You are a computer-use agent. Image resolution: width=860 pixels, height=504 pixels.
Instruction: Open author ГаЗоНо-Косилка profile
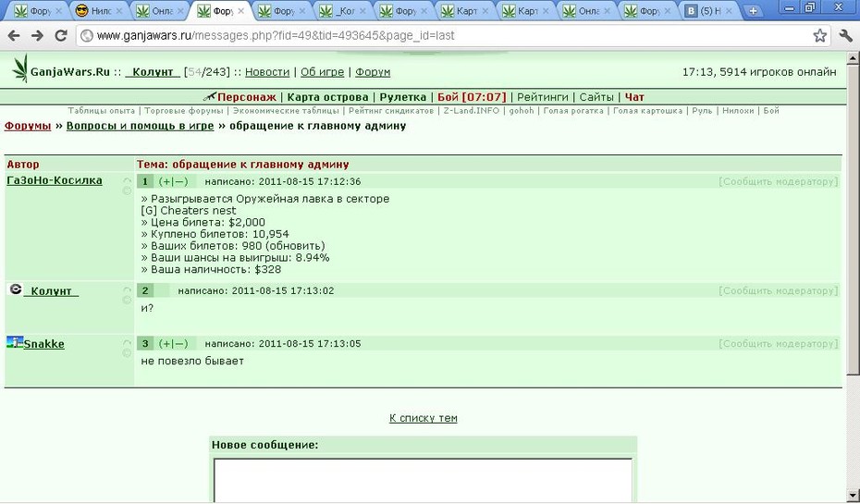(x=55, y=180)
